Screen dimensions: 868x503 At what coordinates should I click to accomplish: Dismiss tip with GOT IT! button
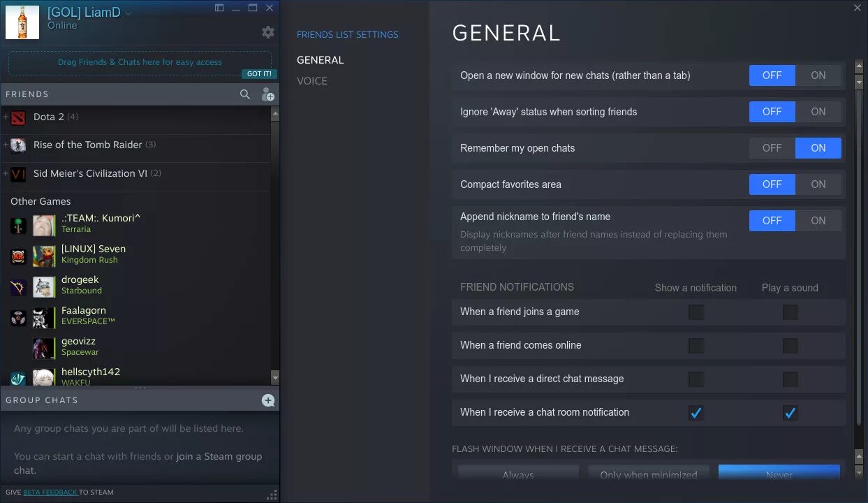click(259, 74)
